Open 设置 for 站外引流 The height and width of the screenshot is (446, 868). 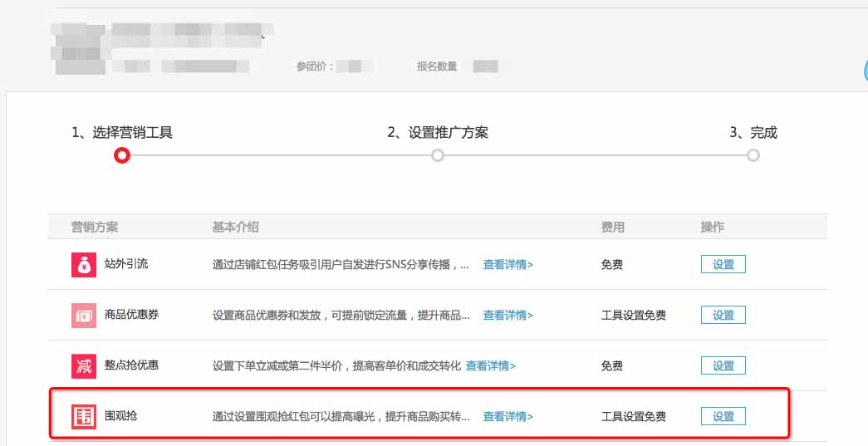723,264
